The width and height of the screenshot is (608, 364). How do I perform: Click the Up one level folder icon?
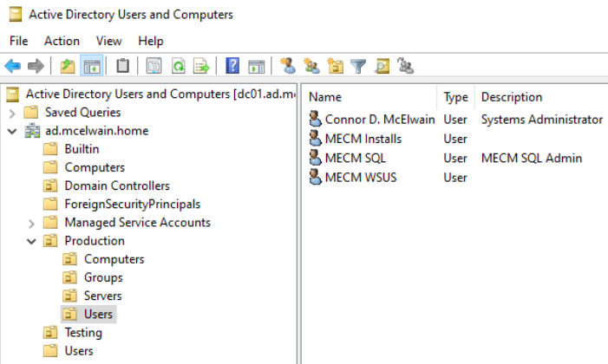click(x=68, y=66)
